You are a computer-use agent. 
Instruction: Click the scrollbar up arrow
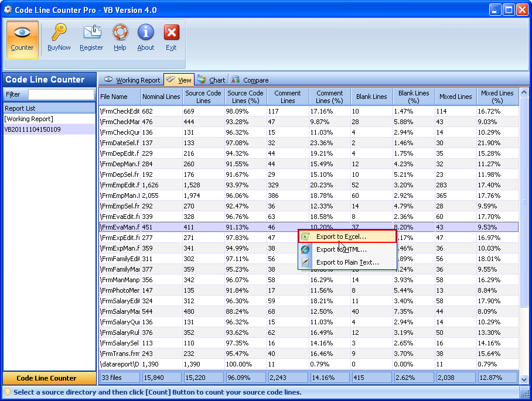point(524,92)
